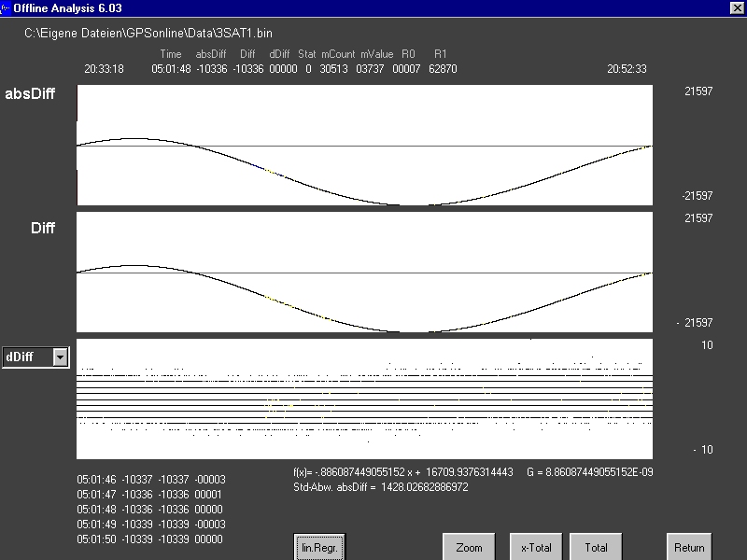Image resolution: width=747 pixels, height=560 pixels.
Task: Click the mValue value 03737
Action: [370, 69]
